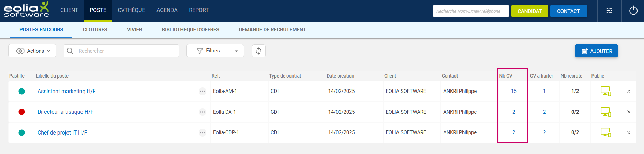Click the refresh list icon
Image resolution: width=644 pixels, height=154 pixels.
pyautogui.click(x=258, y=51)
